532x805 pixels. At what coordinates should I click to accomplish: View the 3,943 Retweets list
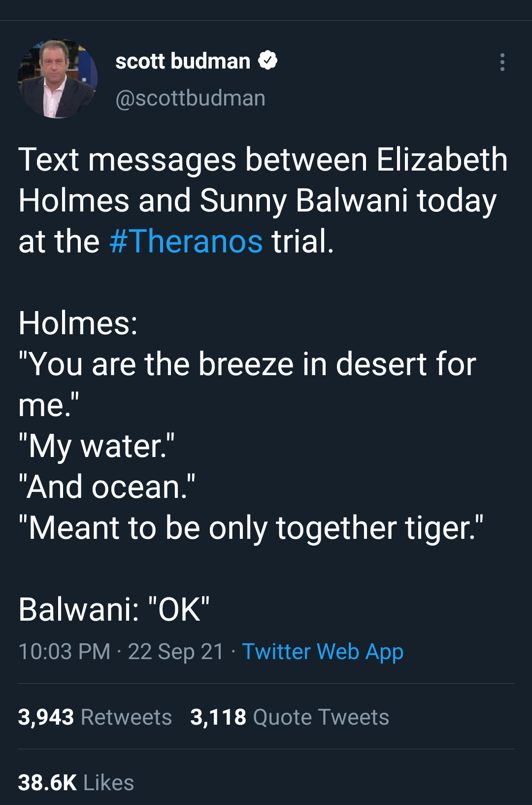click(95, 717)
